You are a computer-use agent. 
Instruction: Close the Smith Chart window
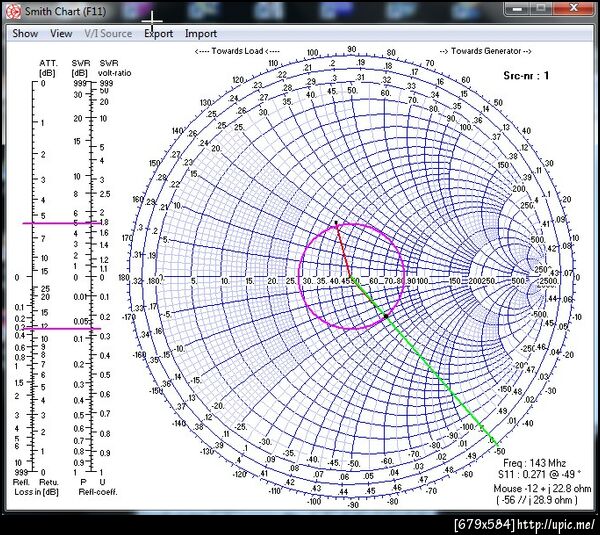click(574, 8)
